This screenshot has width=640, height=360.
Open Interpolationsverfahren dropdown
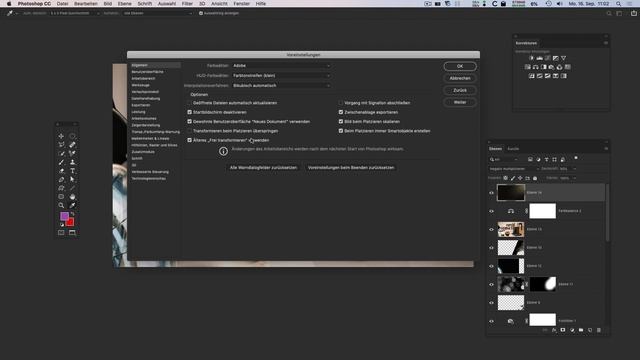click(281, 86)
